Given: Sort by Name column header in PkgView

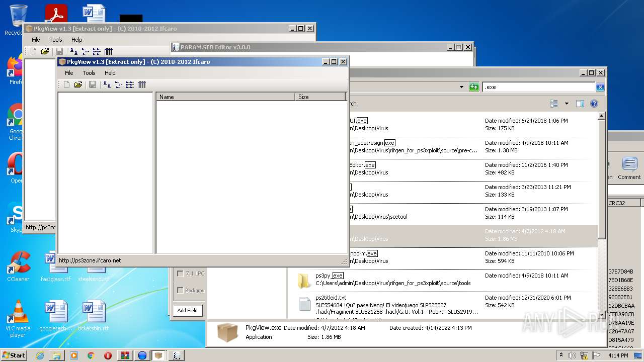Looking at the screenshot, I should pyautogui.click(x=225, y=97).
